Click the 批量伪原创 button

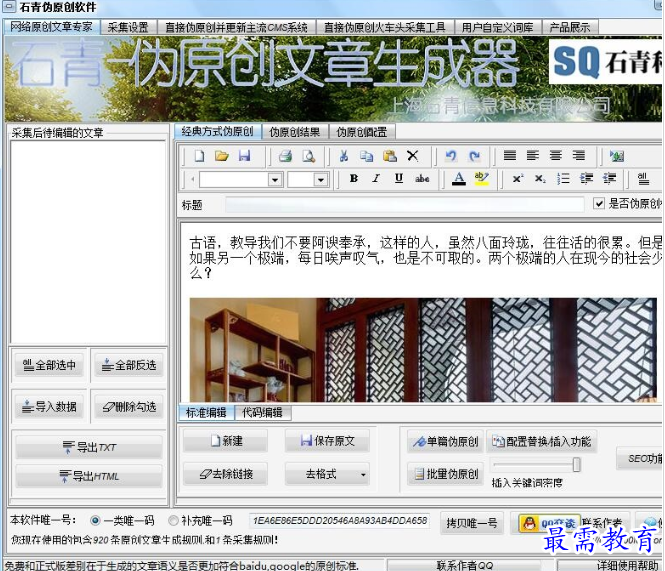[x=445, y=474]
